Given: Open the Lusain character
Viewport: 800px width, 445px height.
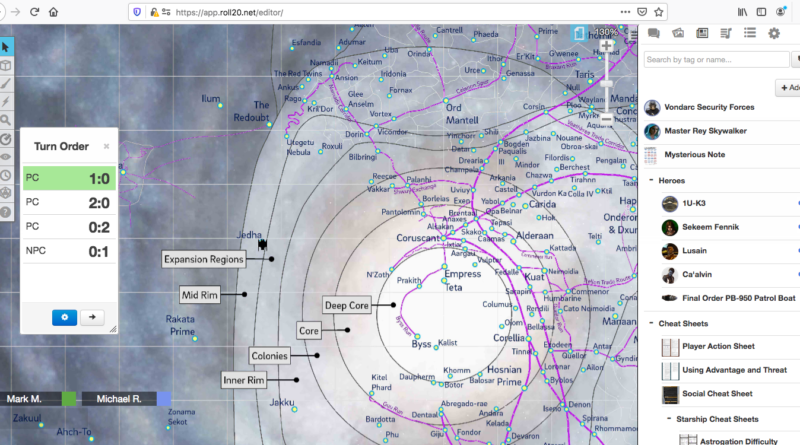Looking at the screenshot, I should click(694, 251).
